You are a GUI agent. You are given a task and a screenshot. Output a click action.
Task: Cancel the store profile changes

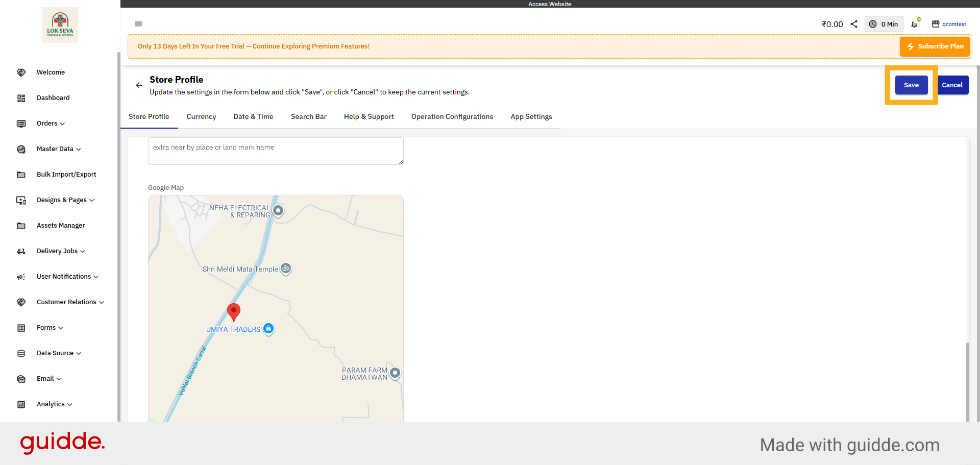pos(952,85)
